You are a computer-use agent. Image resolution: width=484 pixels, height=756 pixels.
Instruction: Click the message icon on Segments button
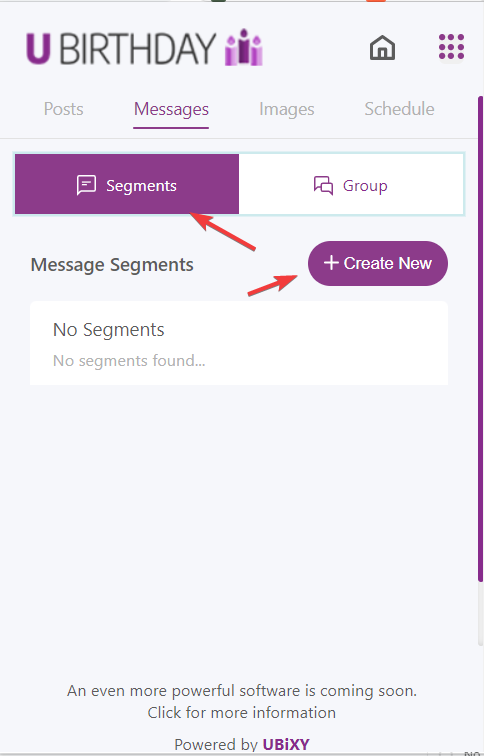(x=86, y=185)
